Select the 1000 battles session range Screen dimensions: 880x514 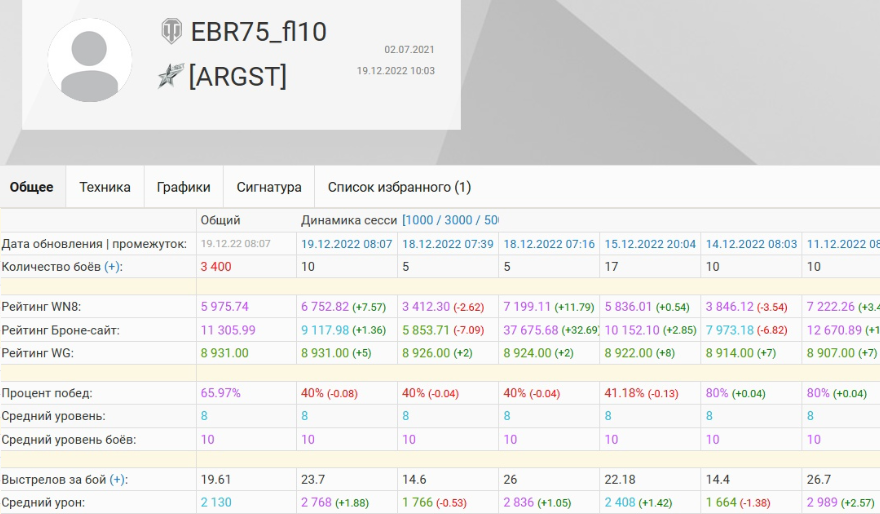[421, 220]
